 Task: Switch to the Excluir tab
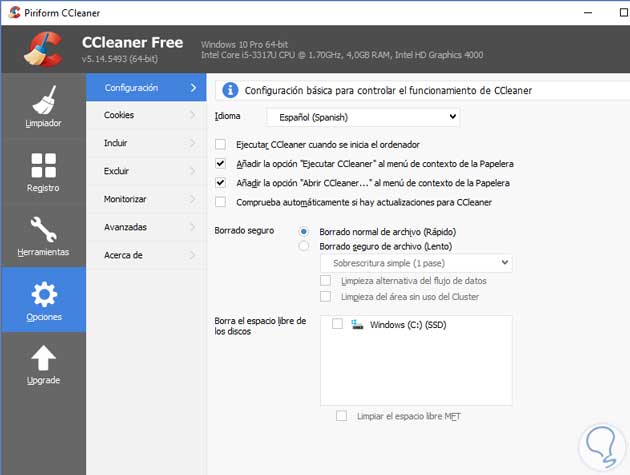click(x=146, y=172)
